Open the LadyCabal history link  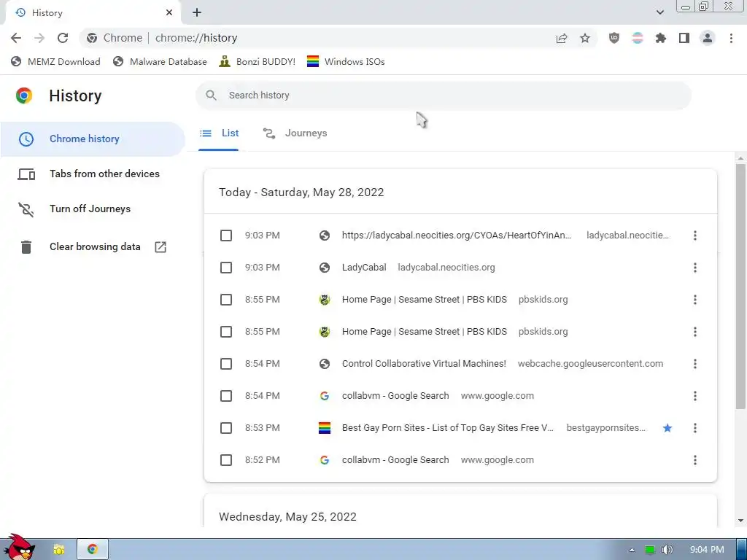click(364, 268)
